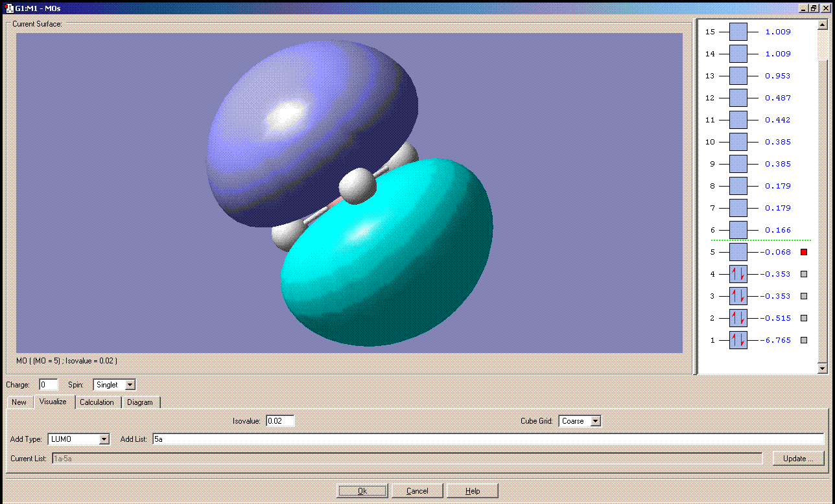Click the 0.385 energy of MO 10
Screen dimensions: 835x504
(x=778, y=142)
